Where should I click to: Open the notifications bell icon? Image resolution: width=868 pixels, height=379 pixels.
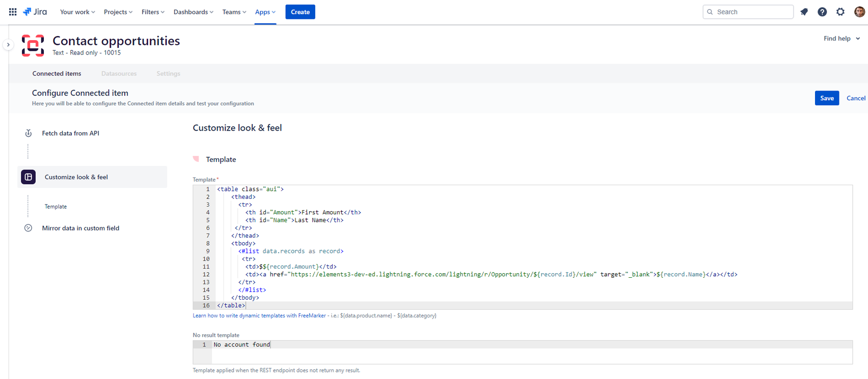tap(804, 12)
